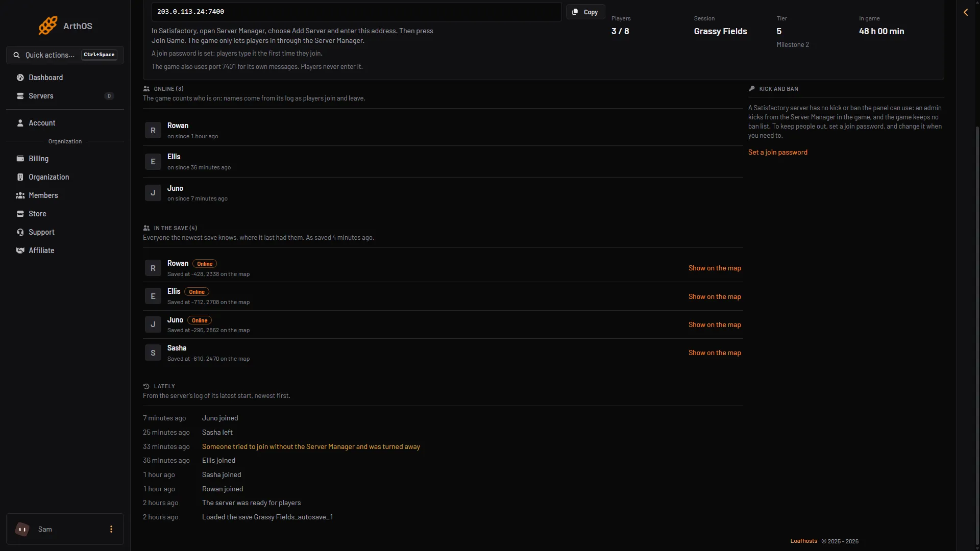
Task: Copy the server address with the Copy button
Action: point(585,12)
